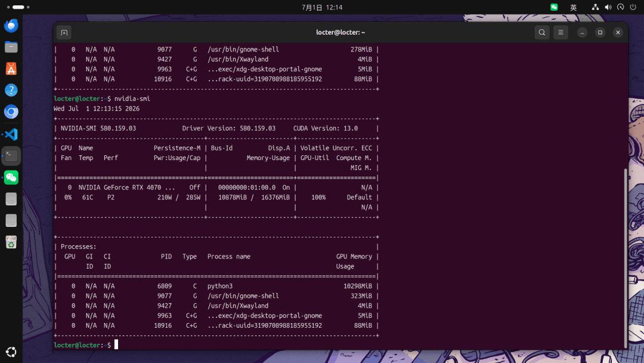
Task: Click the terminal vertical scrollbar
Action: coord(626,257)
